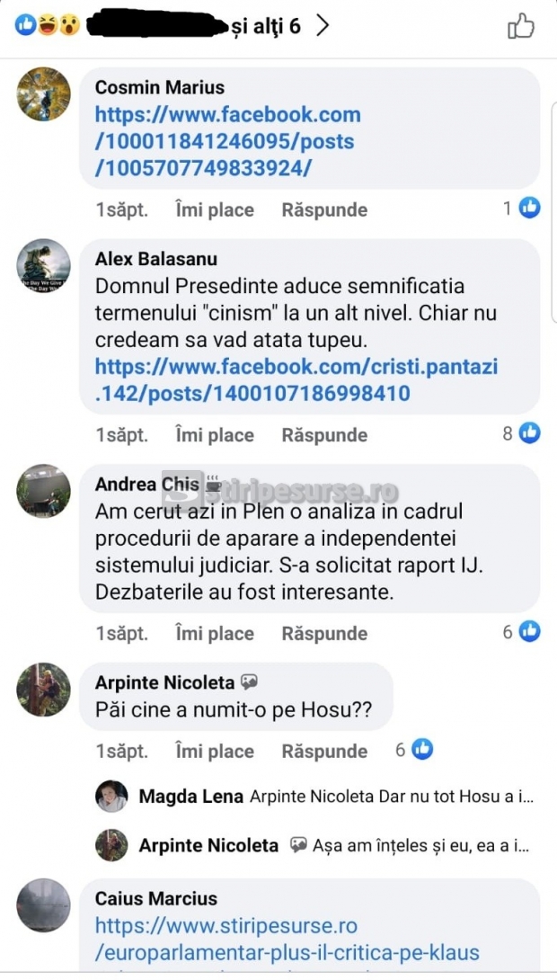Open Alex Balasanu's avatar
557x980 pixels.
pyautogui.click(x=43, y=265)
